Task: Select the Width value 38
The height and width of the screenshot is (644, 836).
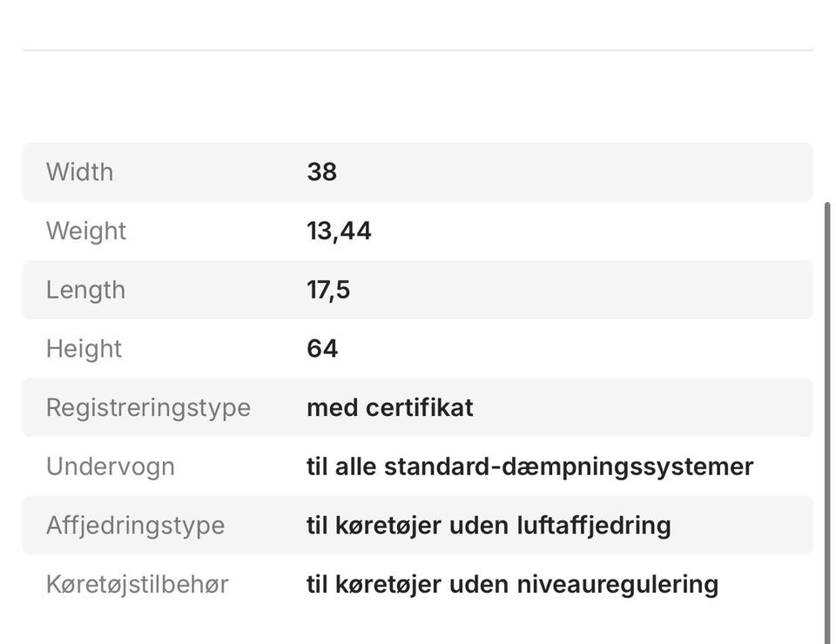Action: pos(321,172)
